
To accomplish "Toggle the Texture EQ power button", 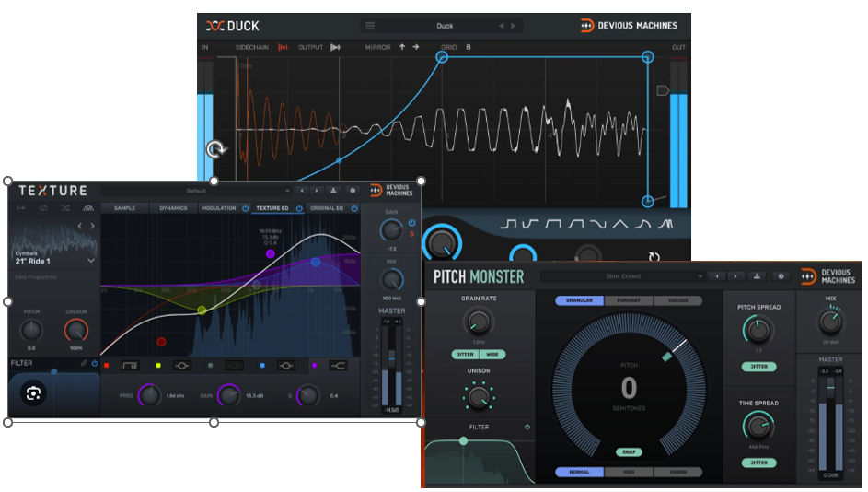I will [299, 208].
